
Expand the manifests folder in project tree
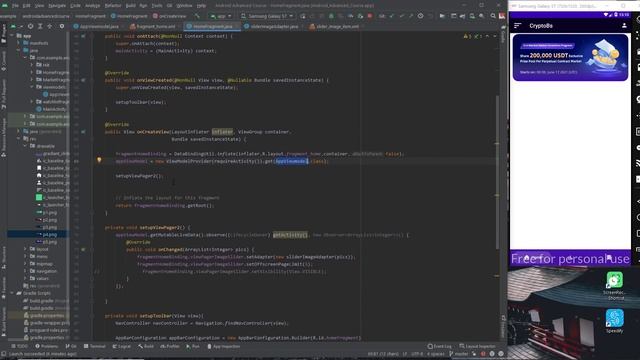pyautogui.click(x=19, y=43)
